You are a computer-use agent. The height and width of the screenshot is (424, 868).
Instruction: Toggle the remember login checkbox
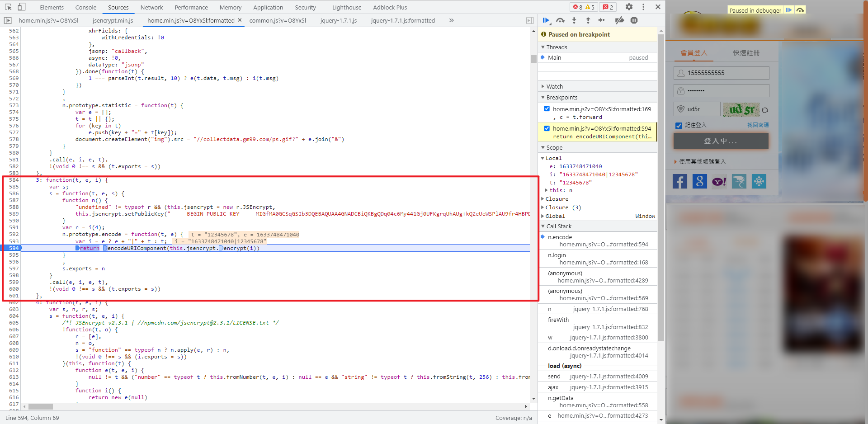[x=679, y=125]
